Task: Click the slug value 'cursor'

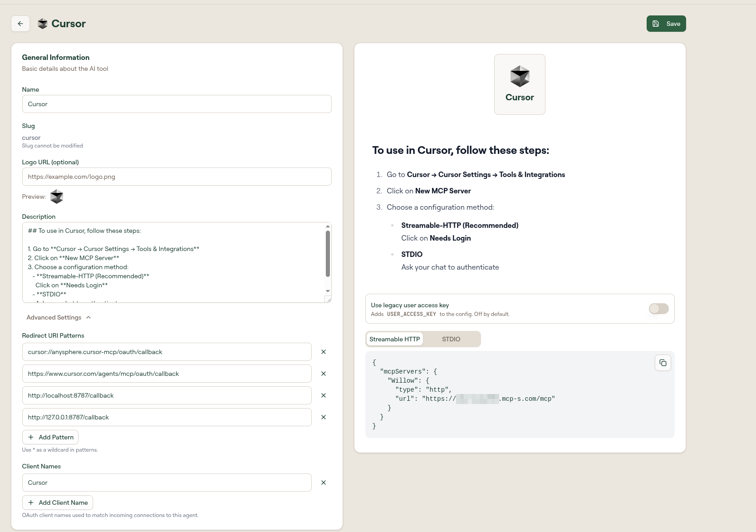Action: [x=31, y=138]
